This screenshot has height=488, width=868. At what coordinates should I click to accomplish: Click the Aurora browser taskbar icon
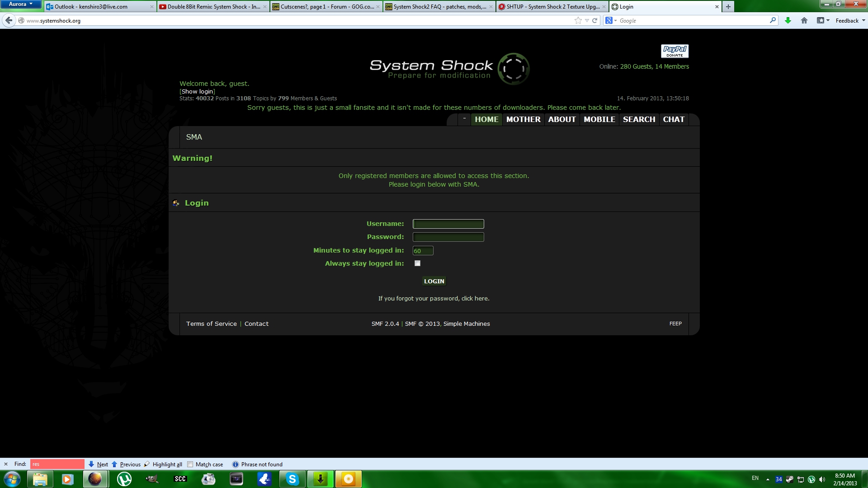pyautogui.click(x=95, y=479)
